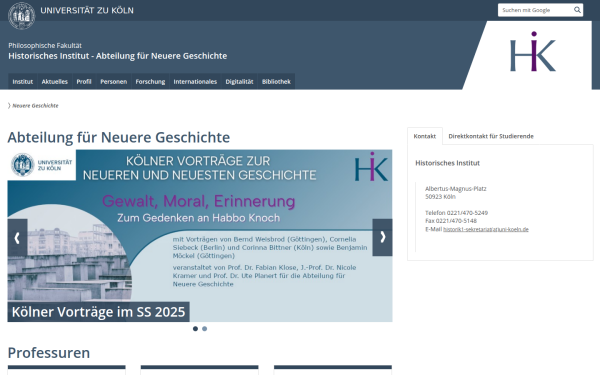Viewport: 600px width, 375px height.
Task: Select the first carousel dot indicator
Action: pyautogui.click(x=195, y=329)
